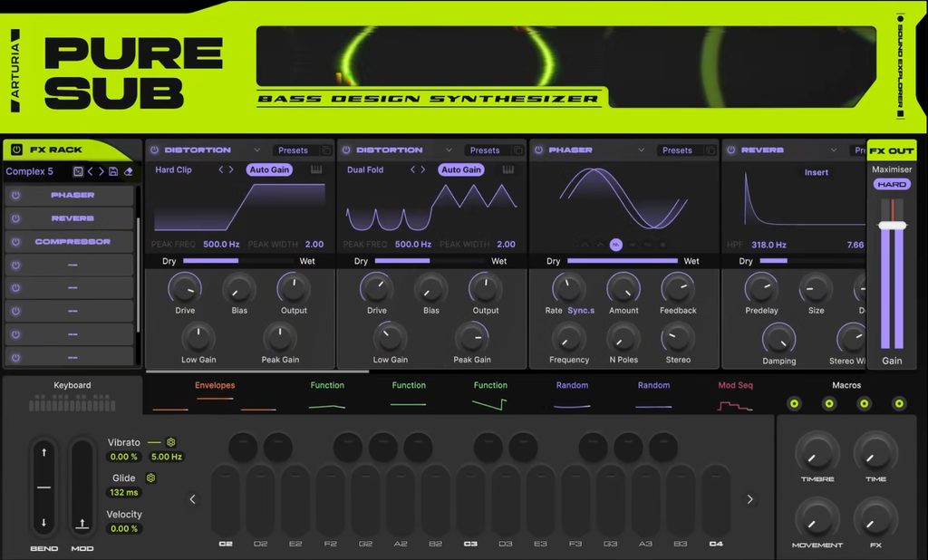Open Vibrato settings hexagon icon
928x560 pixels.
click(x=171, y=442)
